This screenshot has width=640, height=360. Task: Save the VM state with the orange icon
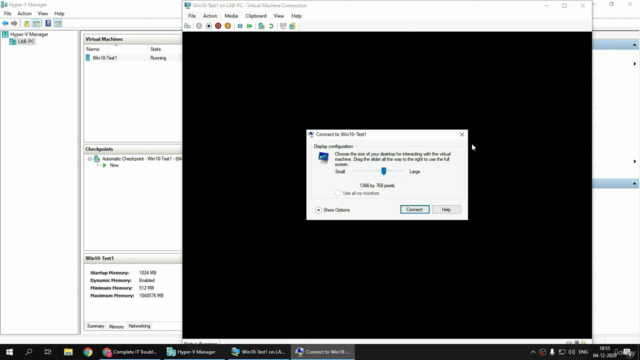click(228, 26)
